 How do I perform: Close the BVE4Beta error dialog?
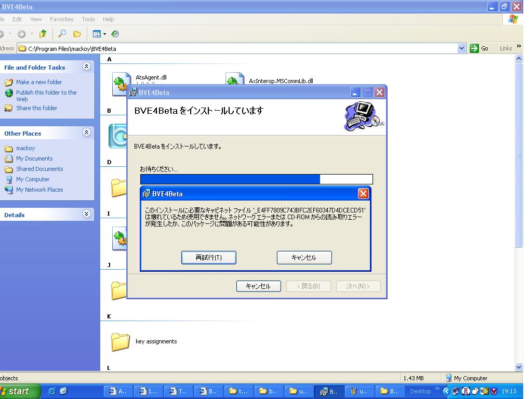click(x=363, y=193)
